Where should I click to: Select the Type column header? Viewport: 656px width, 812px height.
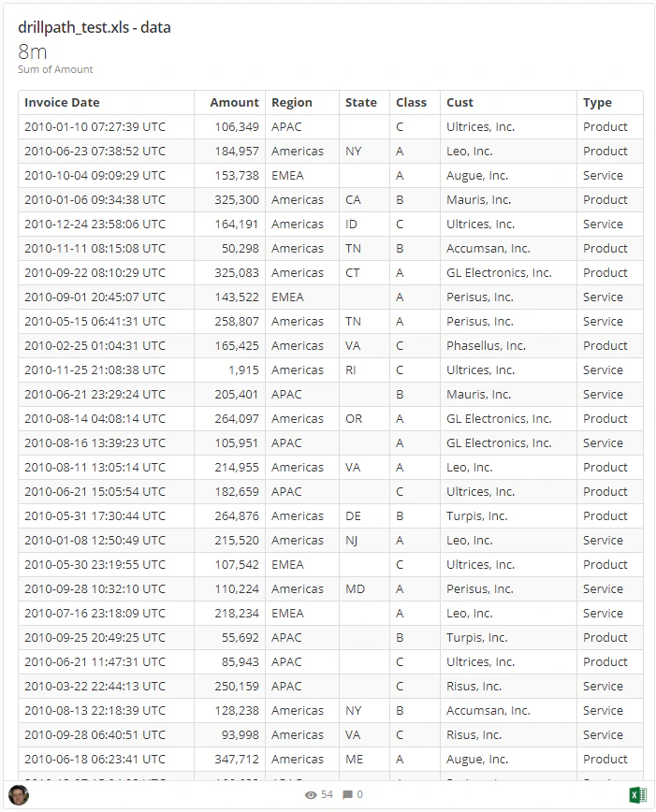coord(597,103)
